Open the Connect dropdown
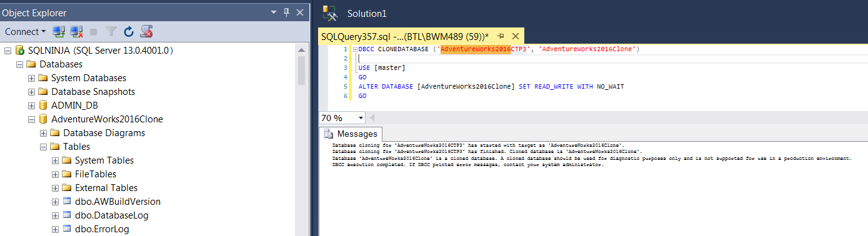 [x=26, y=31]
